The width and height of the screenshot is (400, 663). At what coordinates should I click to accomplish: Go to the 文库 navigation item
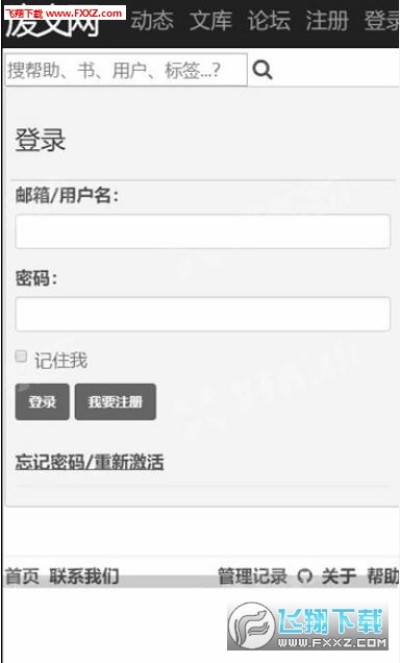[211, 20]
